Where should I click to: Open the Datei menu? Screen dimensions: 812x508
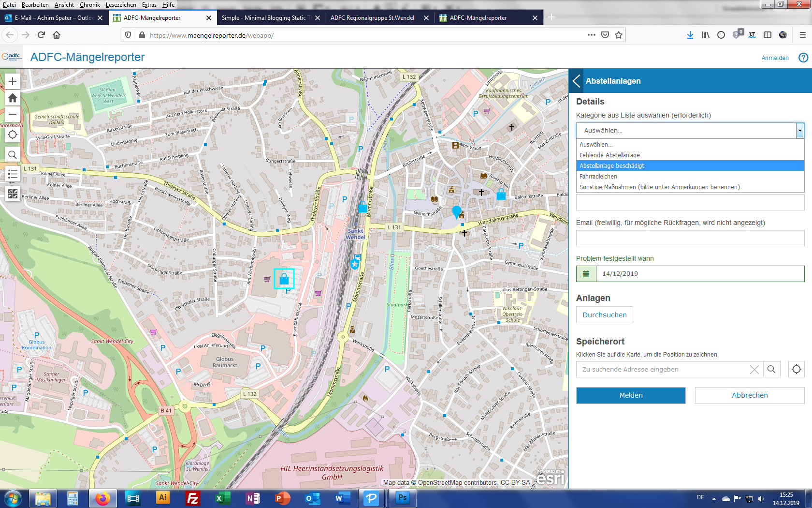9,5
